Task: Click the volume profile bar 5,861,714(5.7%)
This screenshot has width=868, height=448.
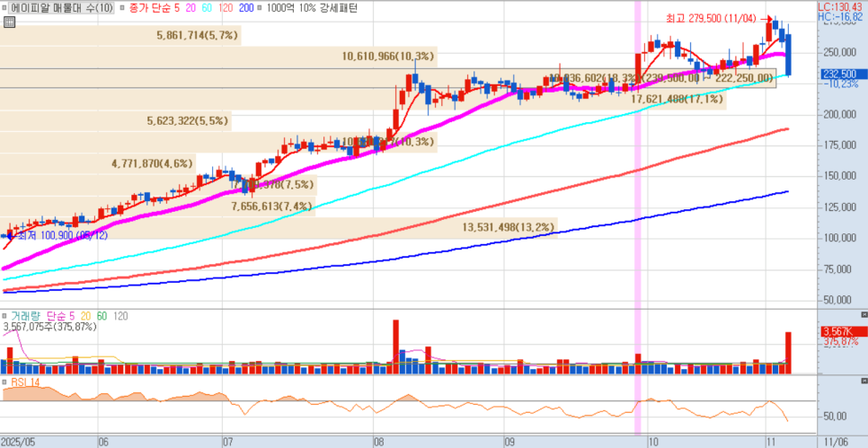Action: pyautogui.click(x=121, y=35)
